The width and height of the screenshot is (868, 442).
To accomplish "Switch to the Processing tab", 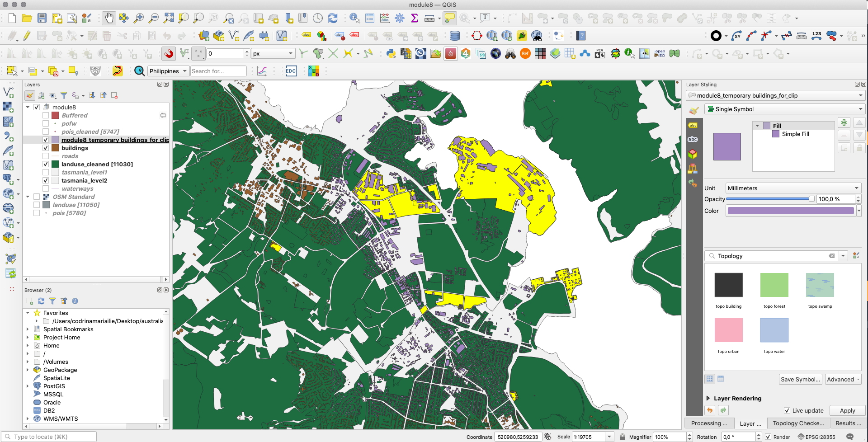I will 709,423.
